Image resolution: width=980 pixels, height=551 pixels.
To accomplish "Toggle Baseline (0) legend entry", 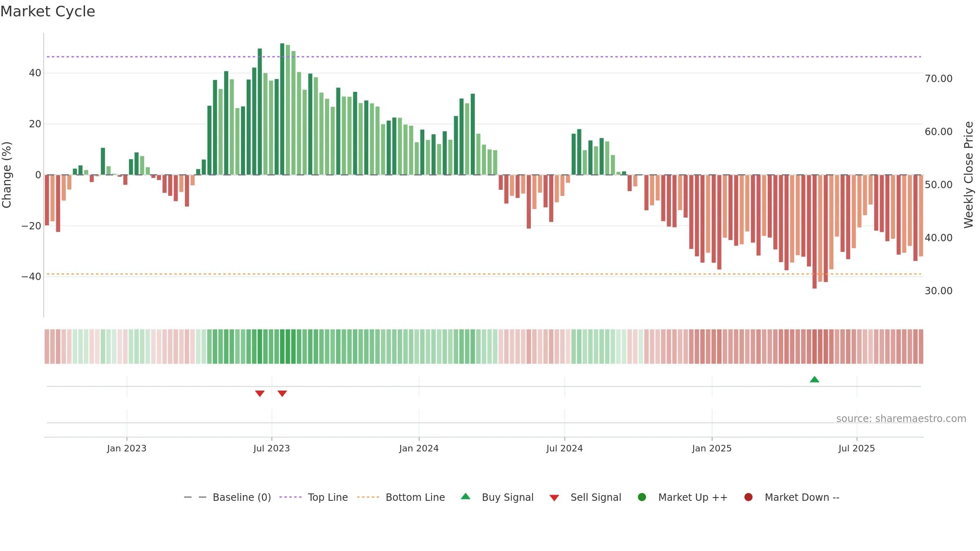I will coord(227,498).
